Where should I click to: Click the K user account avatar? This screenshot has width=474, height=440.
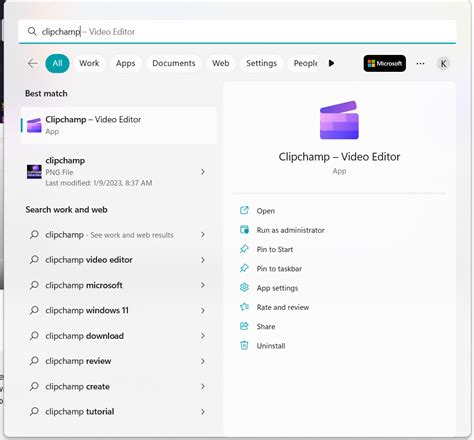click(443, 63)
